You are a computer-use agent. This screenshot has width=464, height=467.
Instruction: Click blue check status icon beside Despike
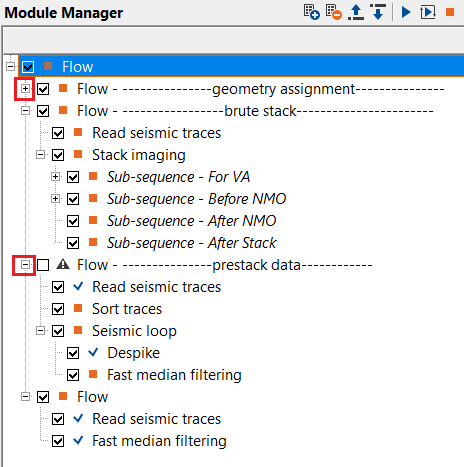(x=93, y=352)
